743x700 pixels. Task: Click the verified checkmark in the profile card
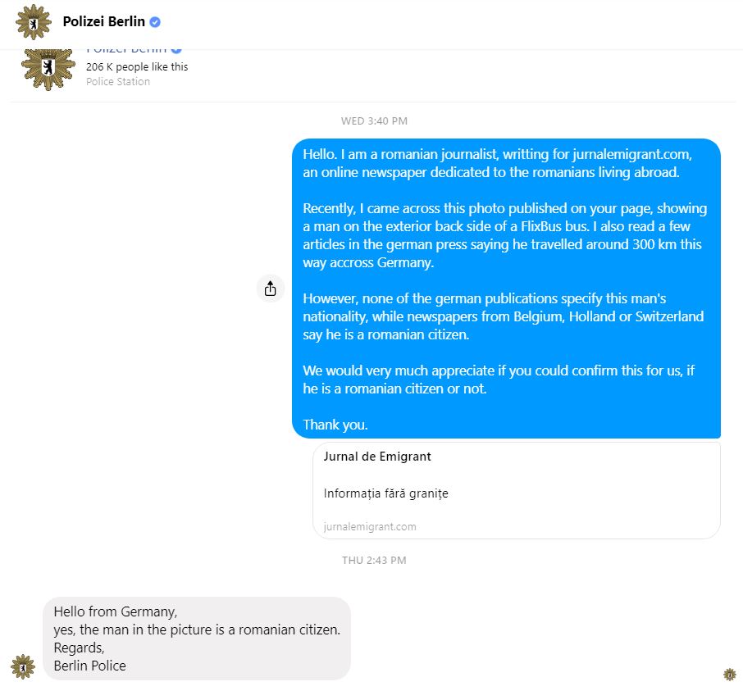[x=175, y=50]
